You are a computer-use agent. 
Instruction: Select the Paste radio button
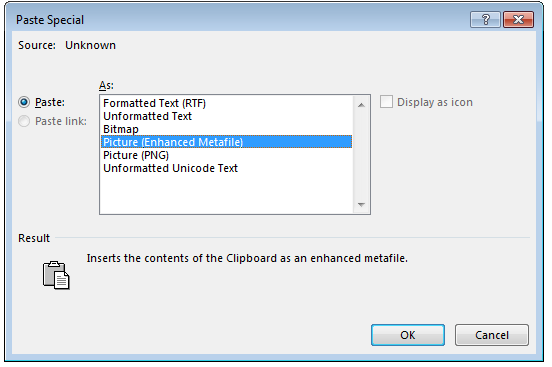[x=24, y=102]
